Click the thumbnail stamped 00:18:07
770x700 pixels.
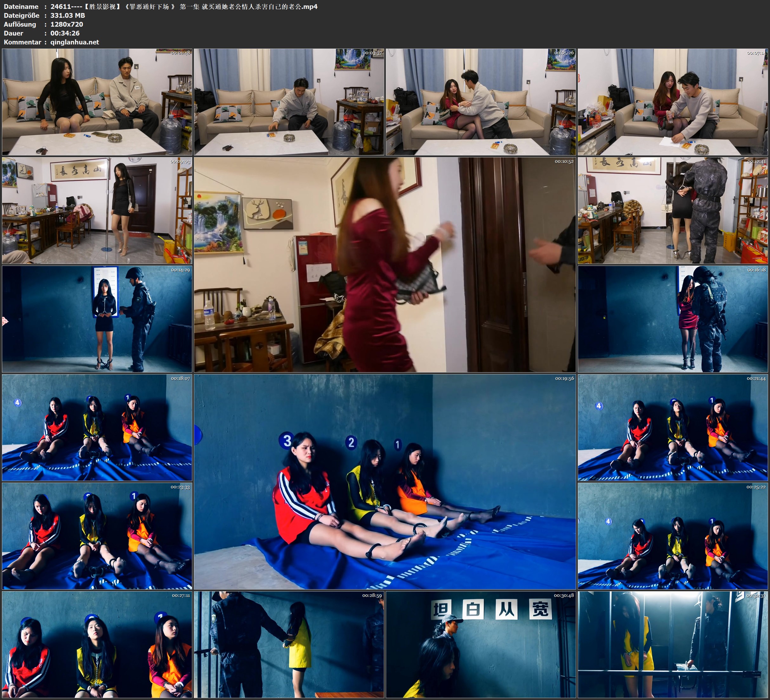pos(97,427)
